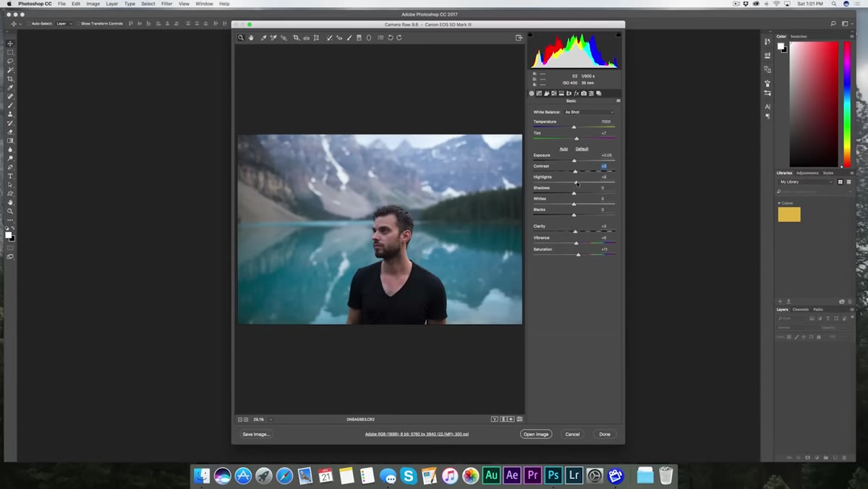The image size is (868, 489).
Task: Open the Tone Curve panel tab
Action: [539, 93]
